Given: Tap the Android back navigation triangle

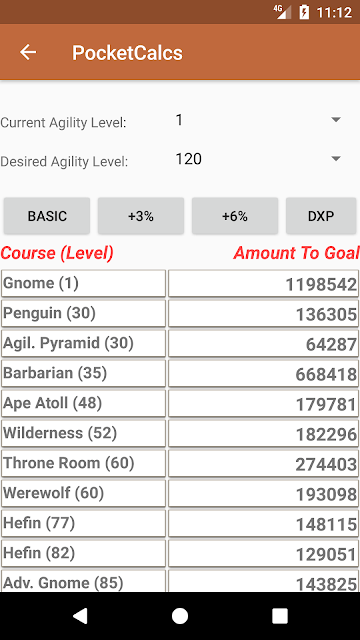Looking at the screenshot, I should [x=80, y=616].
